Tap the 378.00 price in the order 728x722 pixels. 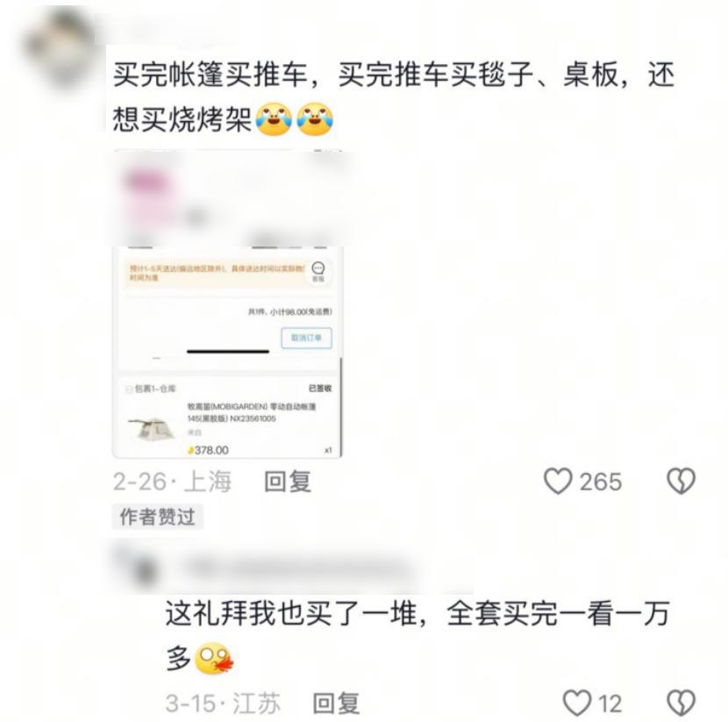pyautogui.click(x=208, y=450)
